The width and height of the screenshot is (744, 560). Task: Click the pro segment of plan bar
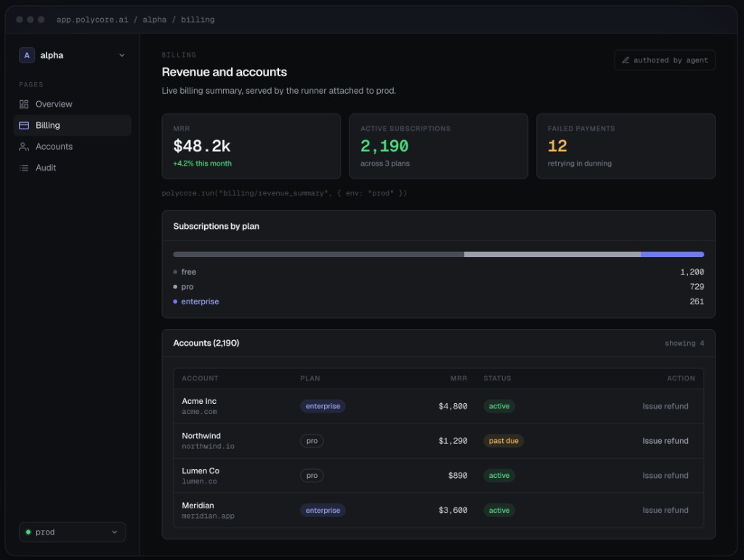pyautogui.click(x=552, y=255)
